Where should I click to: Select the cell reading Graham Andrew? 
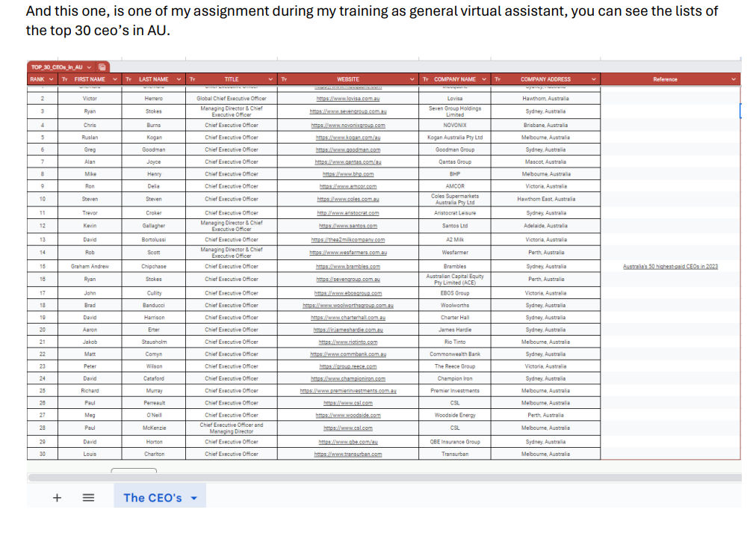point(90,266)
